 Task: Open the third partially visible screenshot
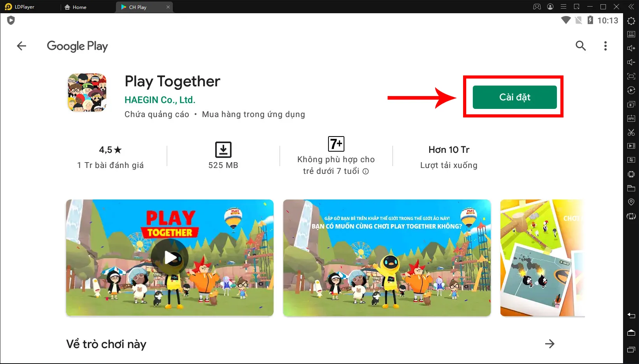pos(542,257)
